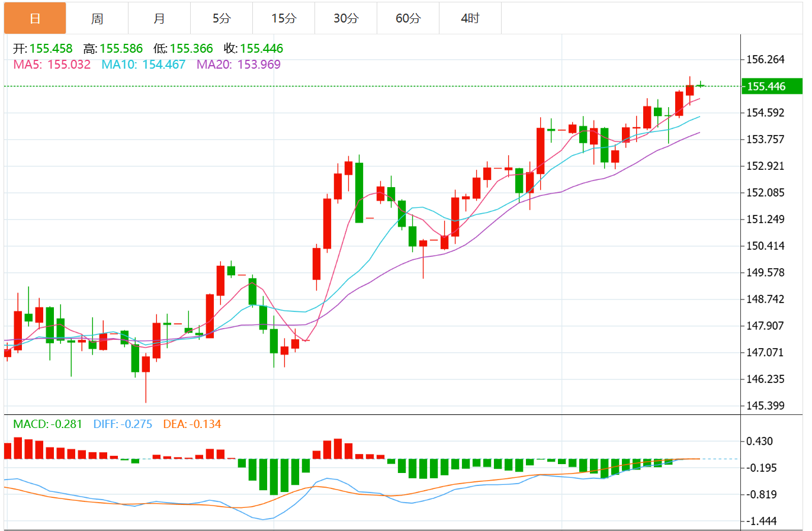Click the low price 低:155.366
The width and height of the screenshot is (812, 531).
coord(183,49)
